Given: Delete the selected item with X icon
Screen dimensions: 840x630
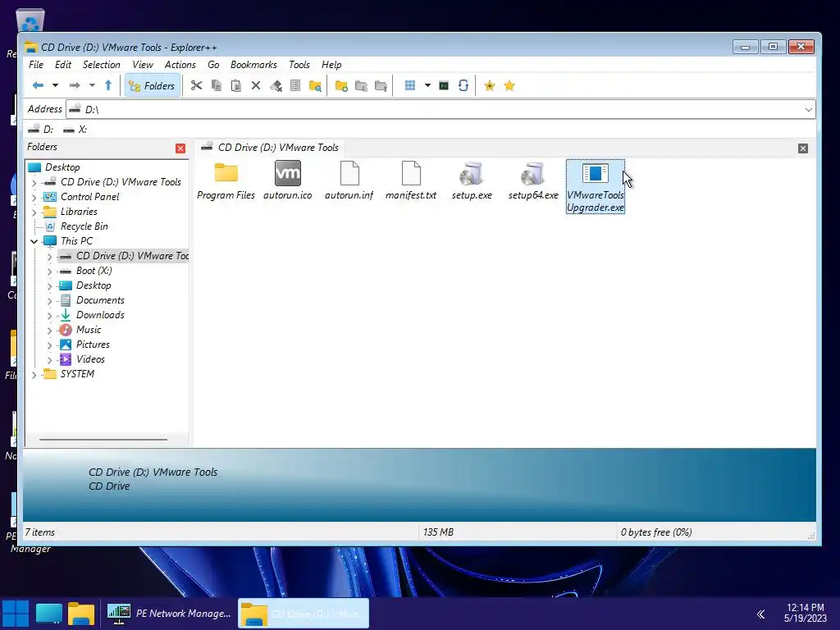Looking at the screenshot, I should (256, 85).
